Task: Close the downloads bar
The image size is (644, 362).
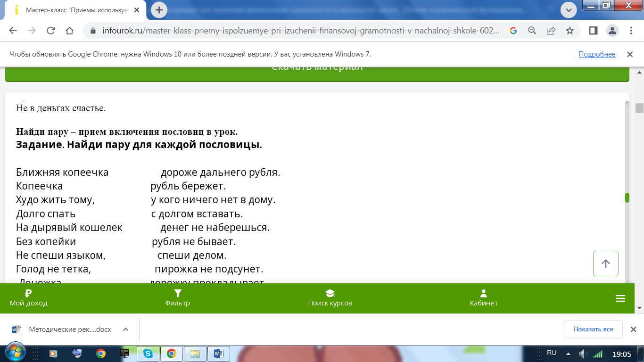Action: tap(634, 329)
